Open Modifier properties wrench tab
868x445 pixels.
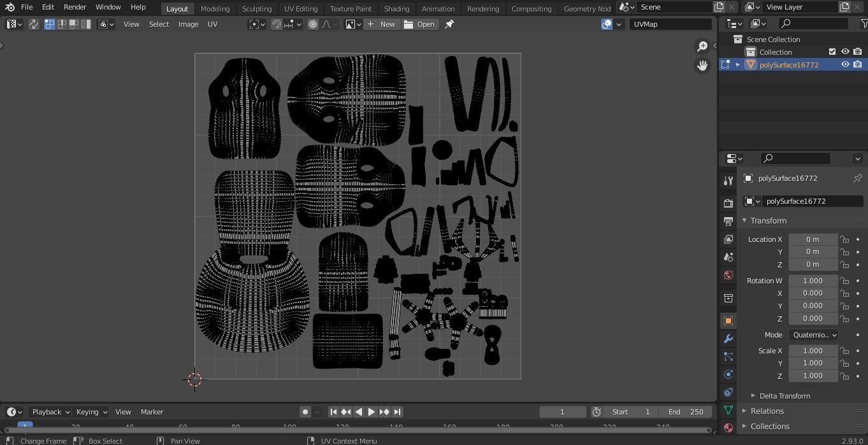728,339
